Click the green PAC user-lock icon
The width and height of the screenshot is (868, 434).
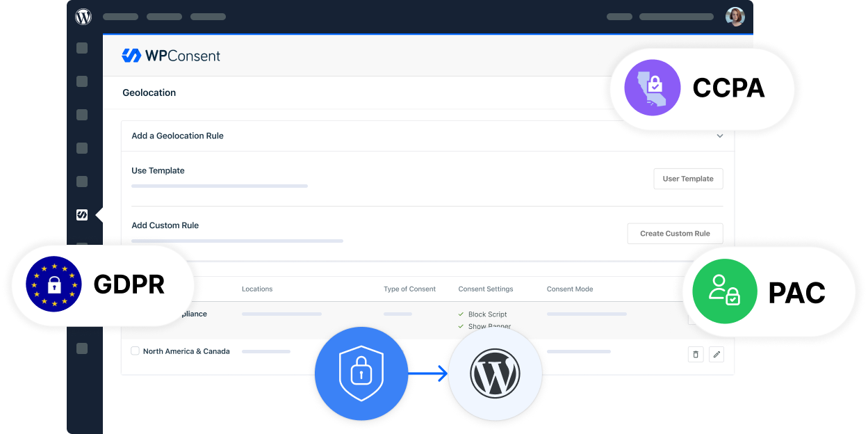pyautogui.click(x=724, y=292)
